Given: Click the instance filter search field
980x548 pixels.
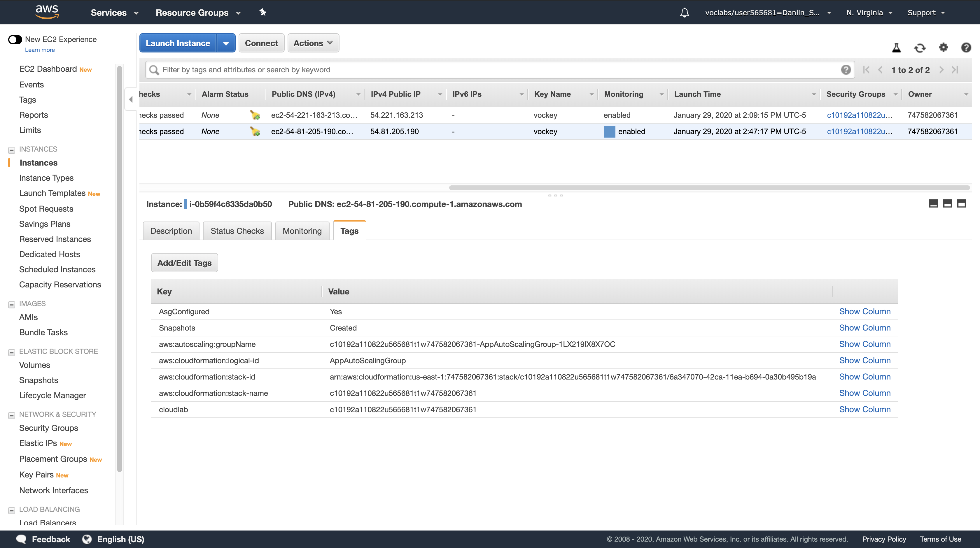Looking at the screenshot, I should [495, 70].
